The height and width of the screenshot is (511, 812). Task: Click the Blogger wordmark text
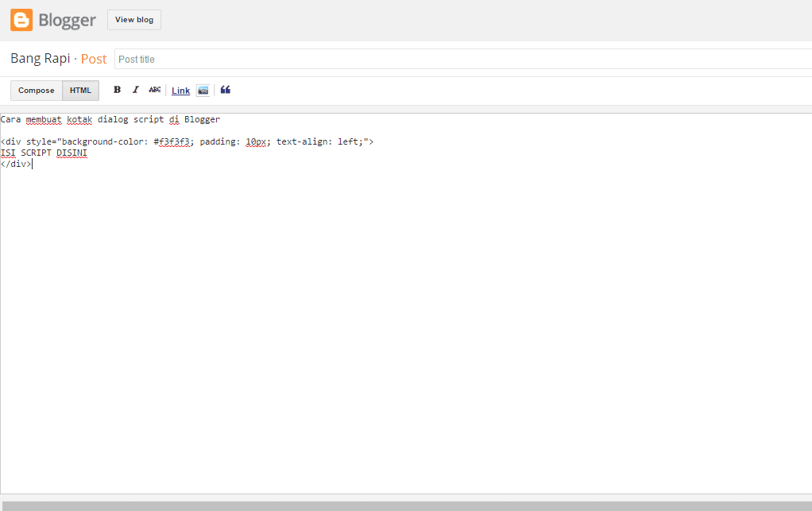[68, 20]
